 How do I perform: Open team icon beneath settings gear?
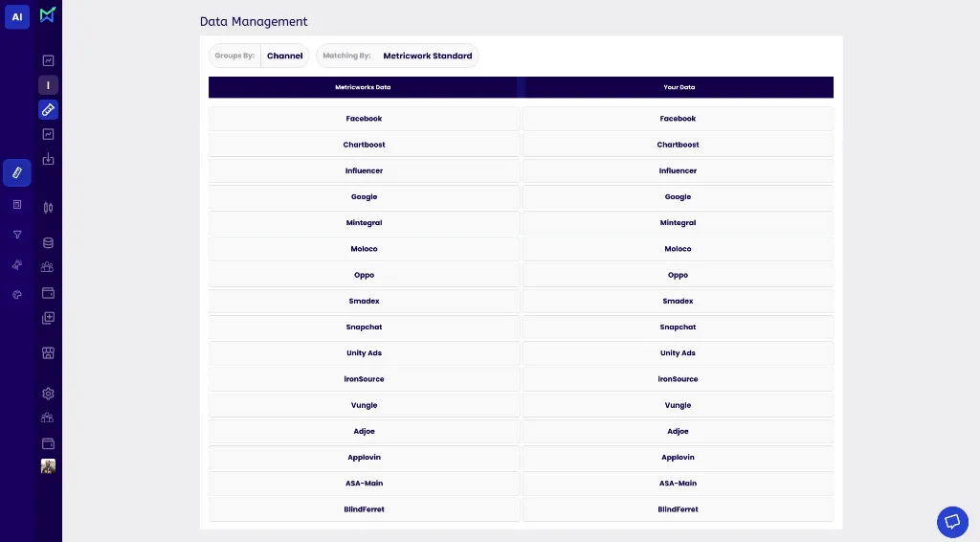click(48, 418)
